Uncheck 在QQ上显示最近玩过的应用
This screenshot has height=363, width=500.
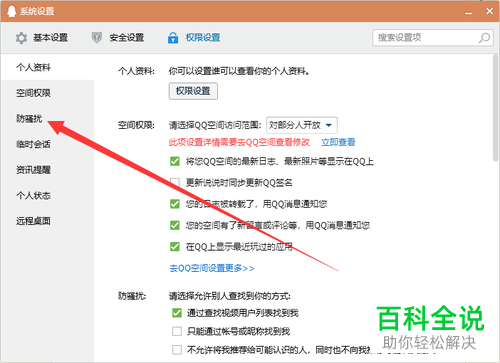click(x=175, y=247)
